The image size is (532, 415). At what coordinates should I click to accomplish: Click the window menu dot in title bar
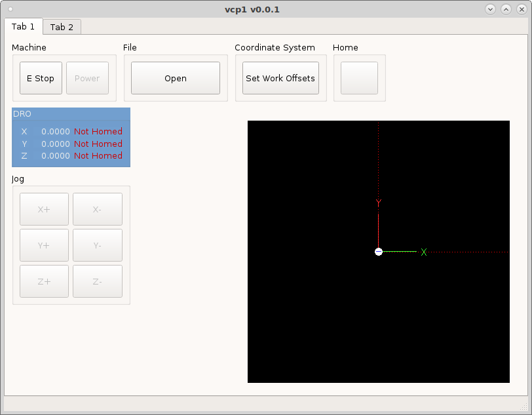tap(10, 9)
